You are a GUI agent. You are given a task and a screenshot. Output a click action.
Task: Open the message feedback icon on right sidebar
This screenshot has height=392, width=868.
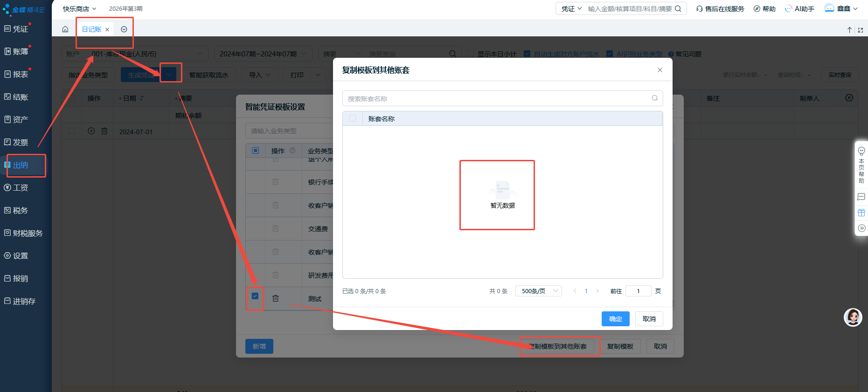tap(861, 197)
